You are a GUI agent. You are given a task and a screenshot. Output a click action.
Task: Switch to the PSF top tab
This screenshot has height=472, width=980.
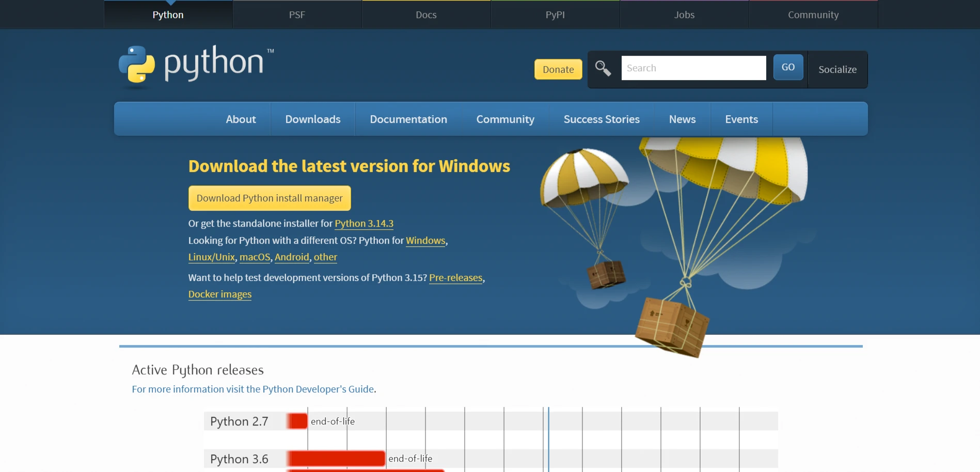[297, 14]
